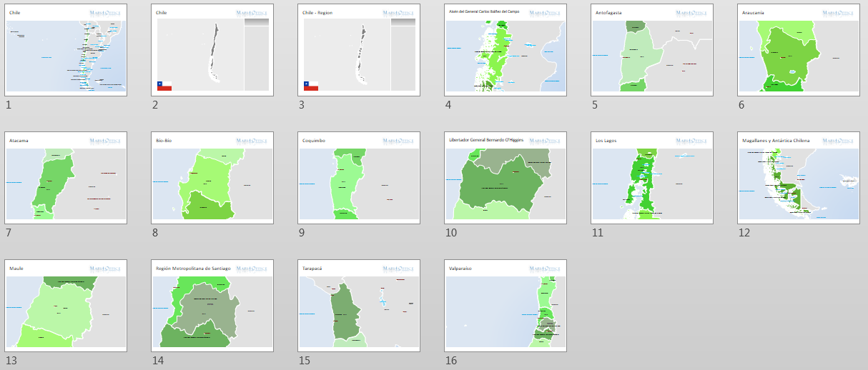The height and width of the screenshot is (370, 868).
Task: Select the Maule slide thumbnail
Action: point(66,306)
